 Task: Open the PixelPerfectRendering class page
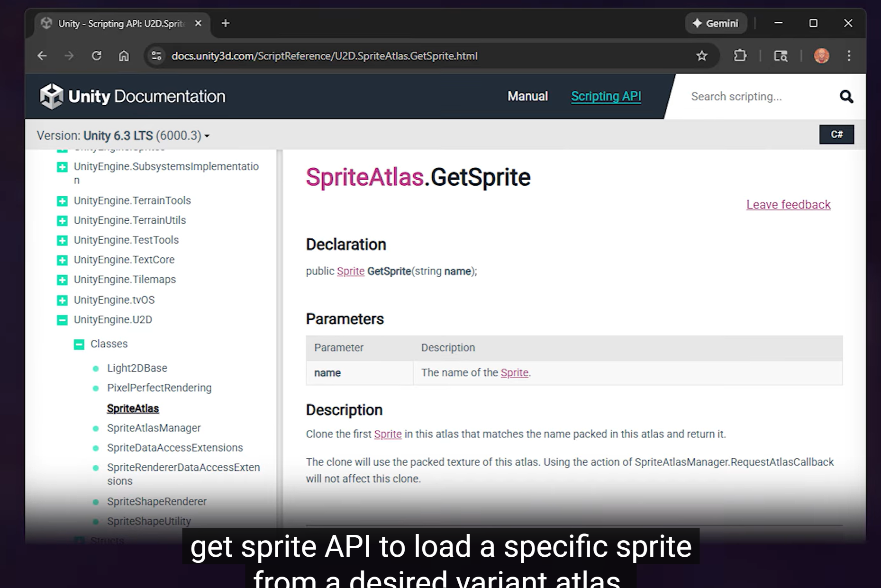(x=159, y=388)
